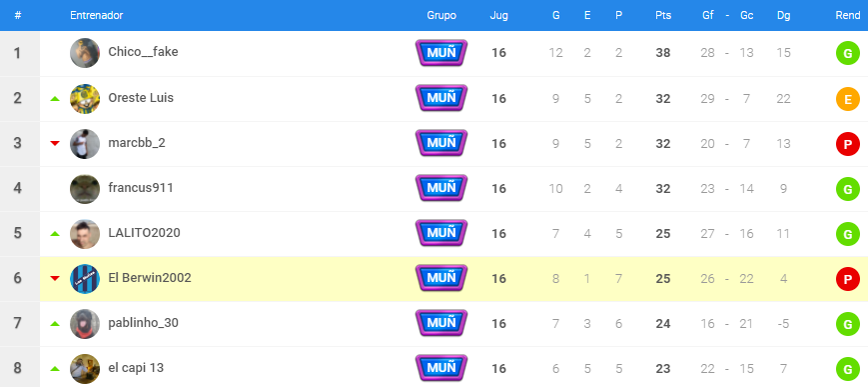Click the MUÑ group badge for francus911
The image size is (868, 387).
[x=441, y=189]
